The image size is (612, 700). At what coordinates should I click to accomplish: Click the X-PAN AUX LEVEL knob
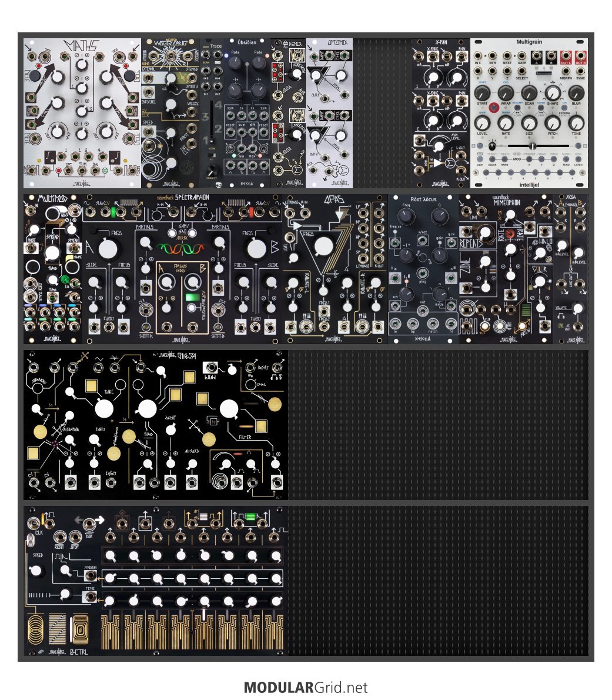tap(439, 146)
